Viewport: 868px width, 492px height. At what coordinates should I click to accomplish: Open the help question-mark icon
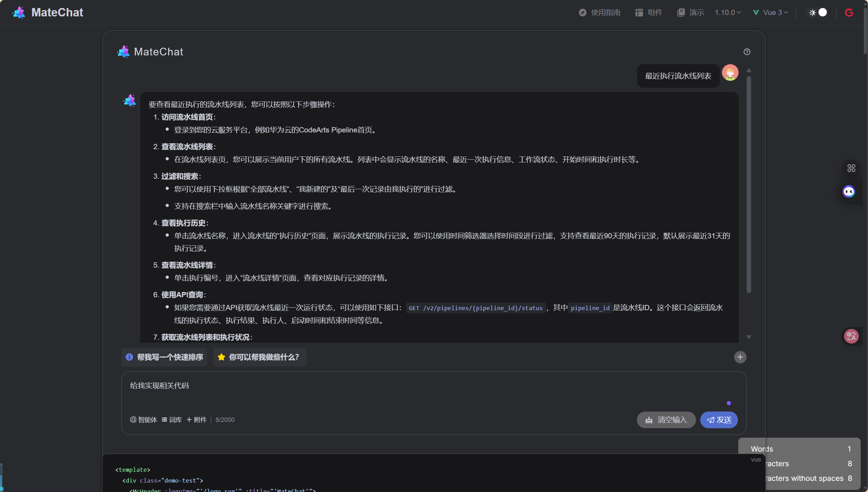tap(747, 52)
